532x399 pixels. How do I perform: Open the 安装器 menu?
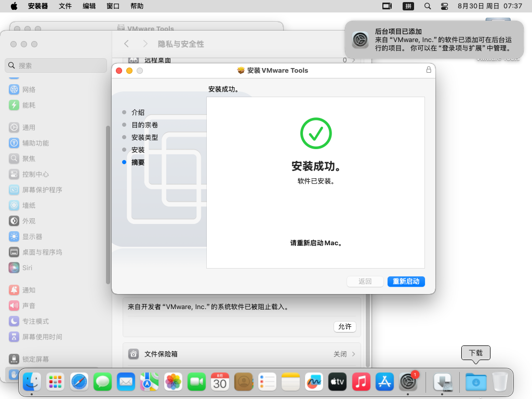pyautogui.click(x=37, y=6)
